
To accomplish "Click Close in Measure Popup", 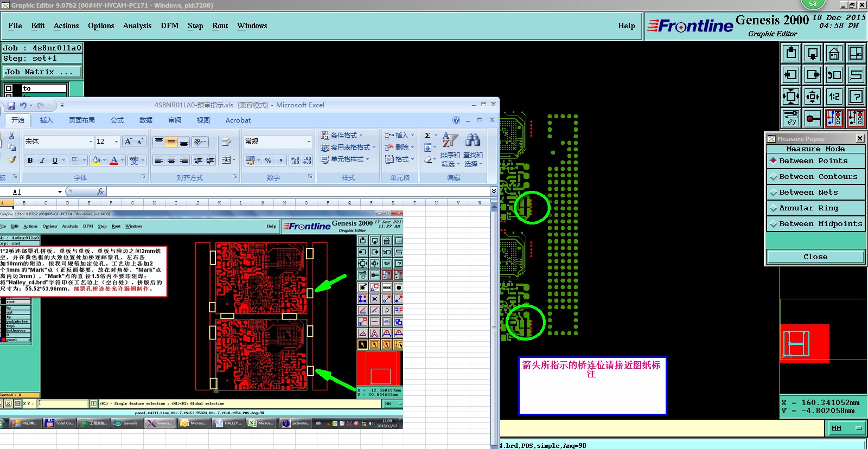I will point(815,256).
